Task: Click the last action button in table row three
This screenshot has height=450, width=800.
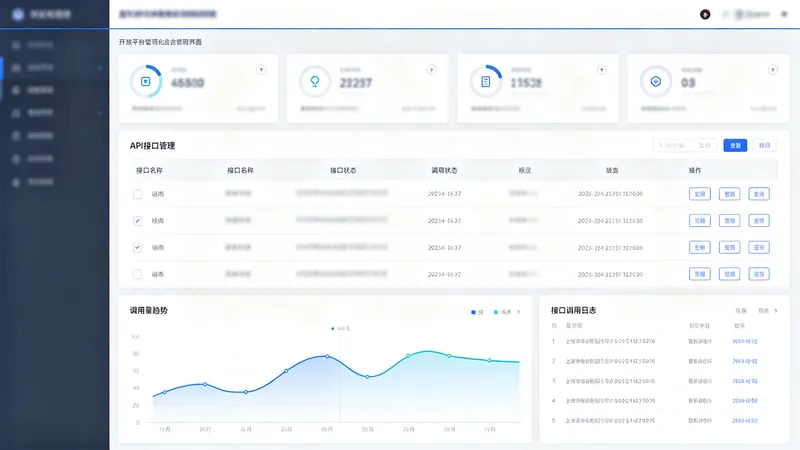Action: (x=759, y=247)
